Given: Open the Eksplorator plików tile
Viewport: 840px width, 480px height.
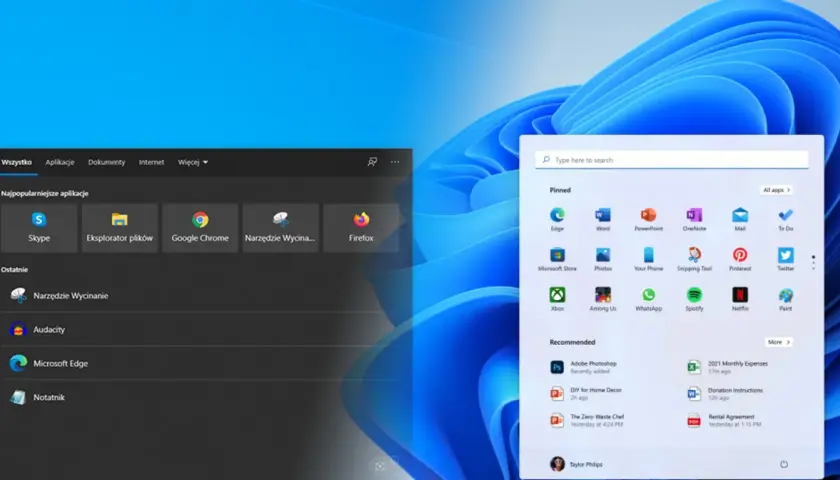Looking at the screenshot, I should (119, 228).
